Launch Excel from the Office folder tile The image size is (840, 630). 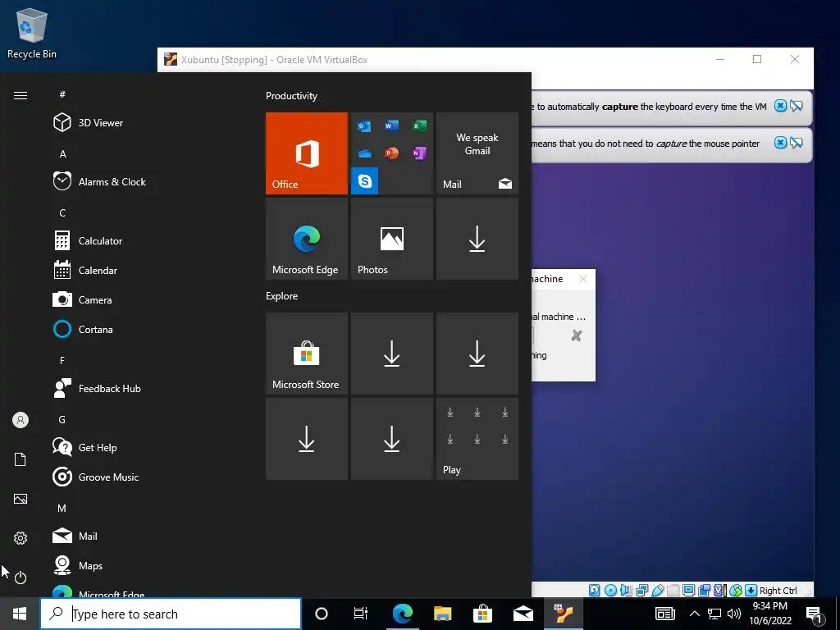(x=419, y=126)
